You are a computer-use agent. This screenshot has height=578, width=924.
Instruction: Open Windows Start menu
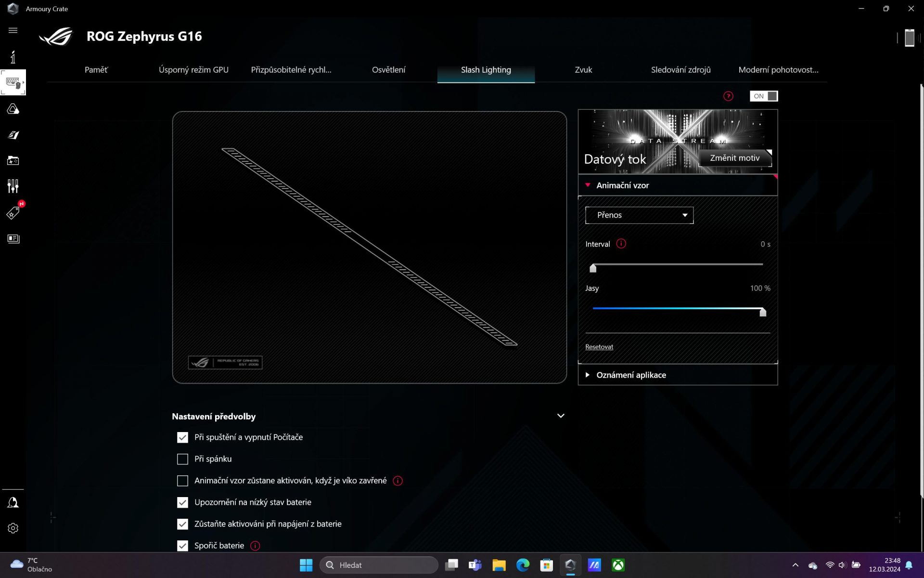[306, 565]
